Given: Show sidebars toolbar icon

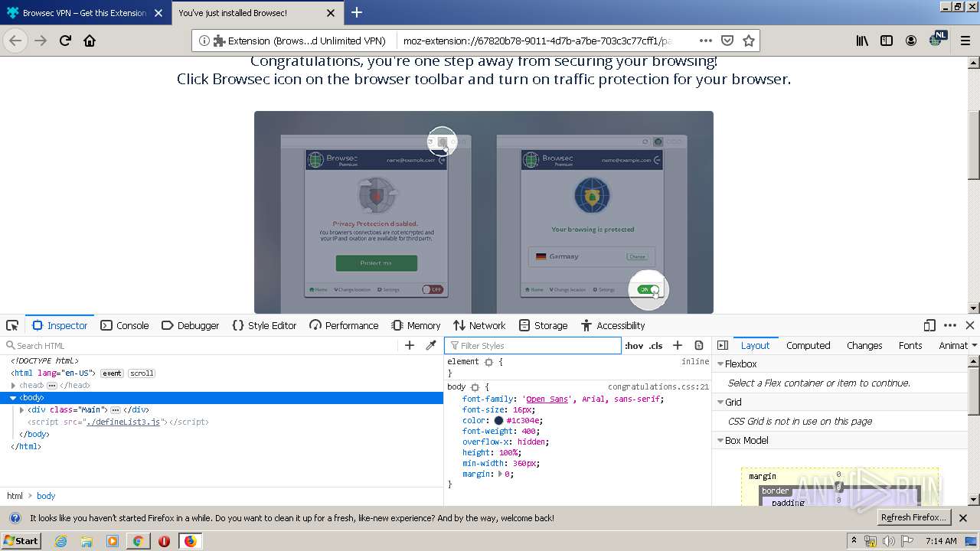Looking at the screenshot, I should (887, 41).
